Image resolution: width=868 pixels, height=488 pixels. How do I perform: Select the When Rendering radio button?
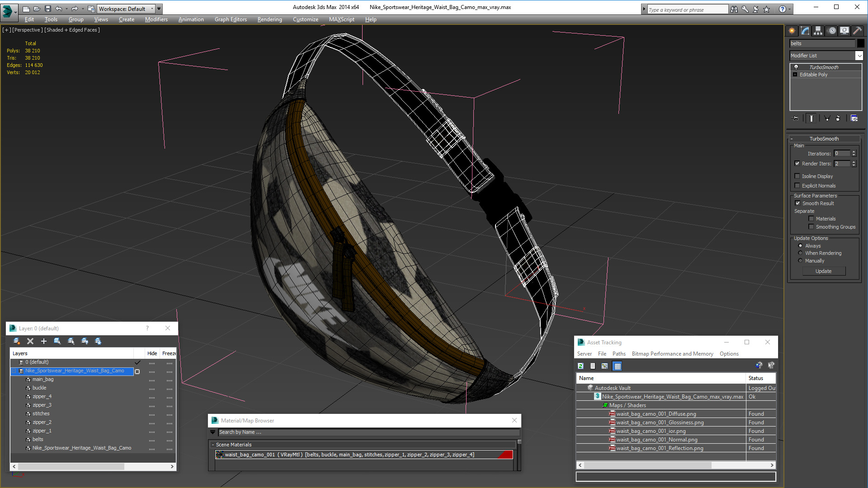click(x=800, y=253)
